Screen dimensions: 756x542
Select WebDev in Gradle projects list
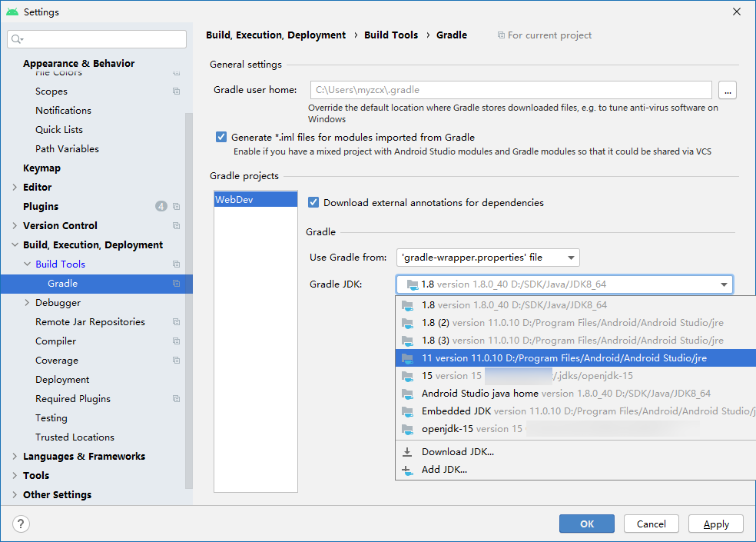(x=256, y=199)
